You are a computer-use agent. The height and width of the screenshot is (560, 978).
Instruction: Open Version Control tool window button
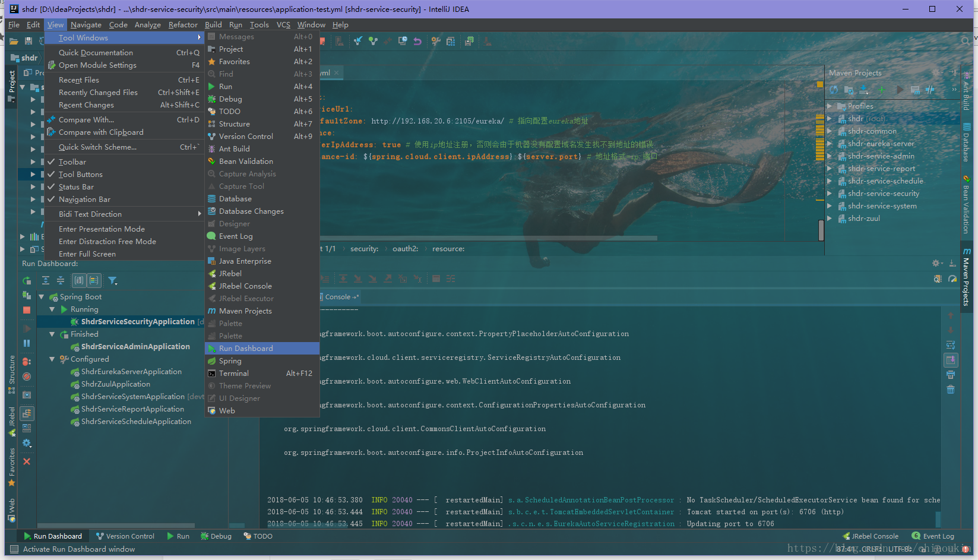(x=125, y=536)
